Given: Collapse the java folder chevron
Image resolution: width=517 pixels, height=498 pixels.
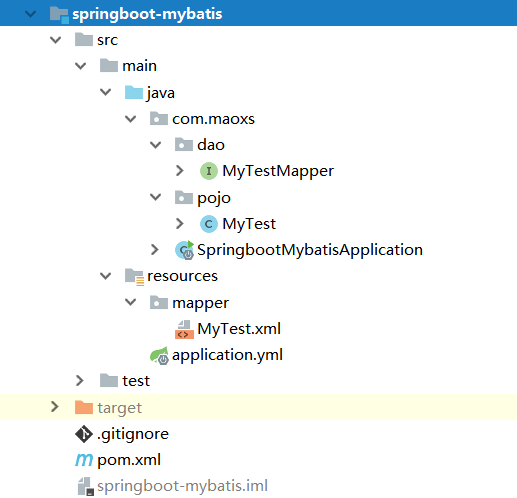Looking at the screenshot, I should (x=105, y=92).
